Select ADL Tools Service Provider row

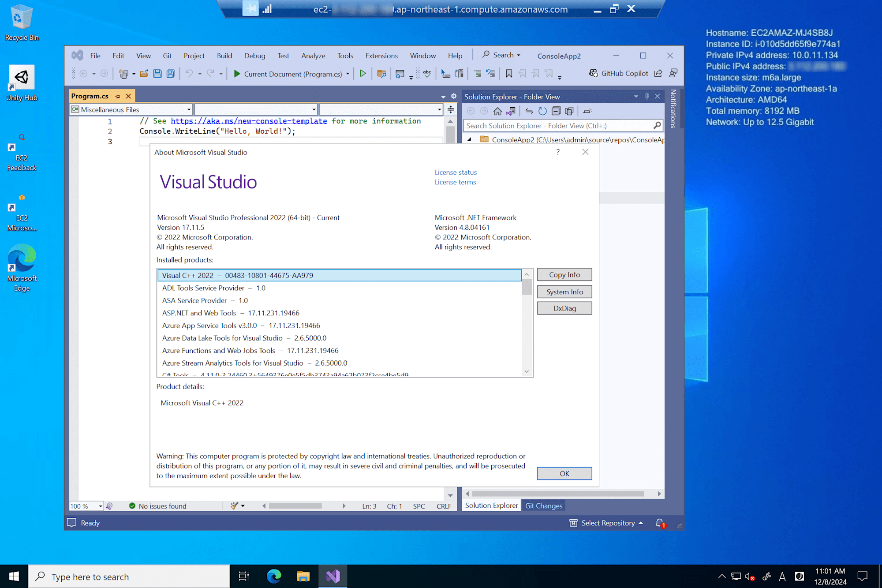(339, 288)
